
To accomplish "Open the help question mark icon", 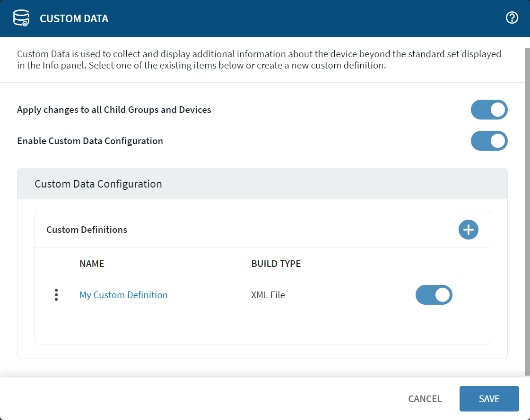I will [x=512, y=17].
